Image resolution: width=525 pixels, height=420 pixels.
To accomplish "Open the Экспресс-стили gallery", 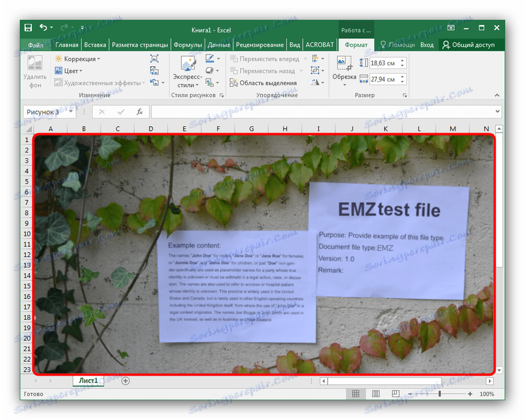I will coord(188,72).
